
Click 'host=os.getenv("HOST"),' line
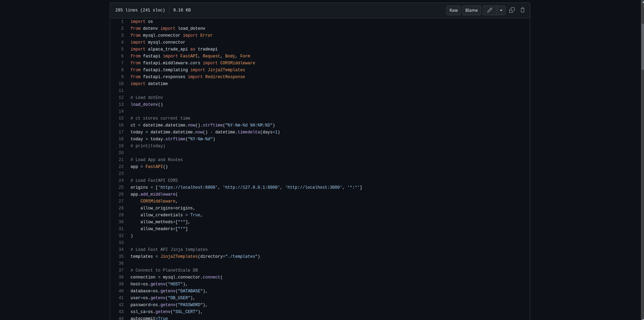click(159, 284)
